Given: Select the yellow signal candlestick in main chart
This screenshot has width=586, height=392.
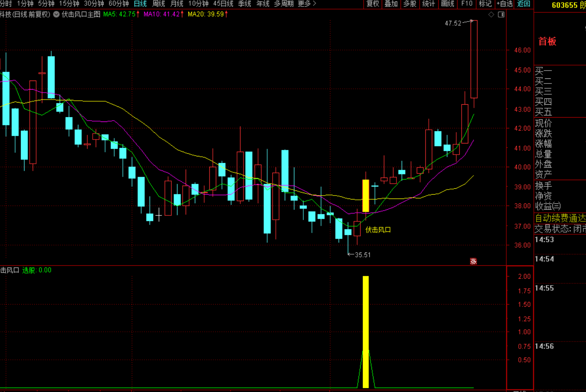Looking at the screenshot, I should coord(366,196).
